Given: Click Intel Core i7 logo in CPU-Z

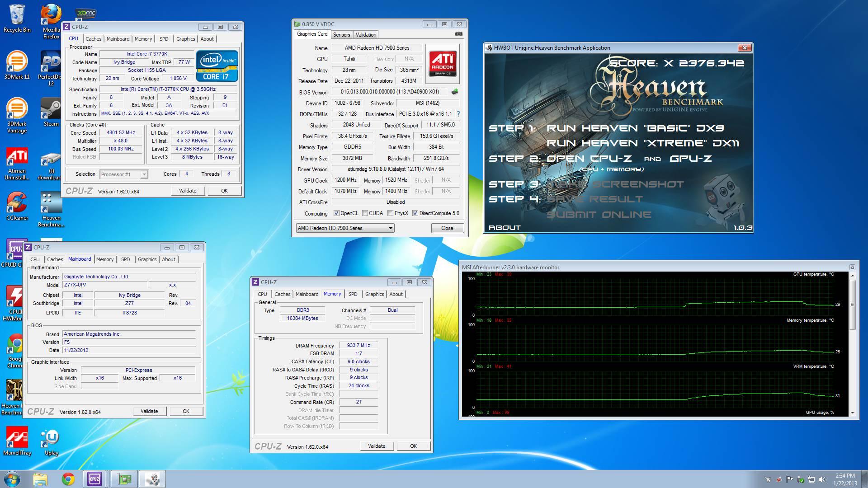Looking at the screenshot, I should coord(217,66).
